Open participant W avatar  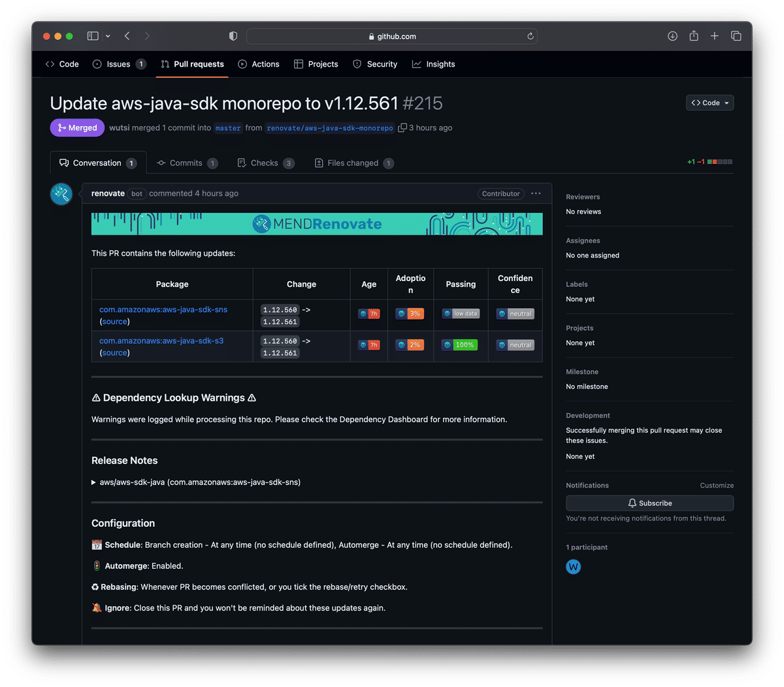[x=574, y=567]
